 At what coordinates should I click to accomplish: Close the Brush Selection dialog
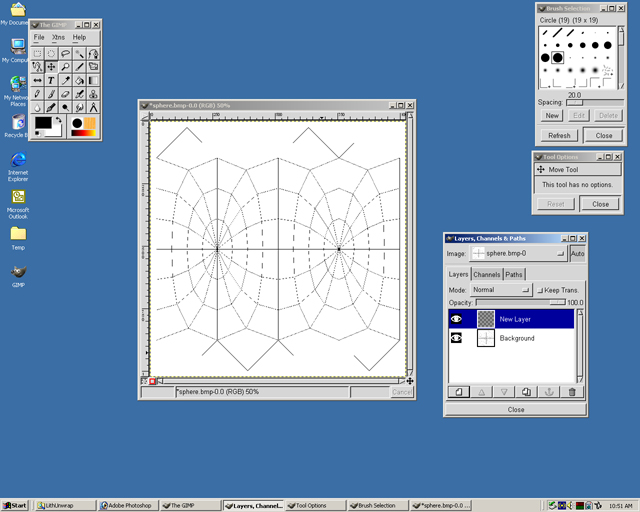coord(604,136)
